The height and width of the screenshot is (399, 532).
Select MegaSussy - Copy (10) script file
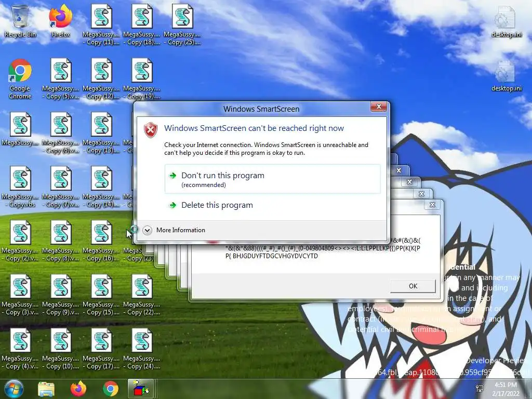click(x=61, y=349)
